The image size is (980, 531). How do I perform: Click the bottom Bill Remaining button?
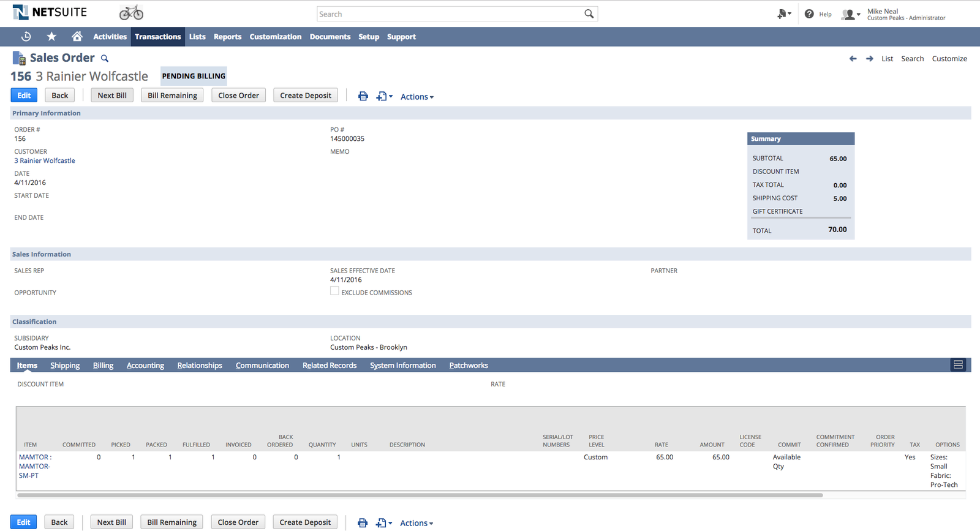(x=171, y=522)
